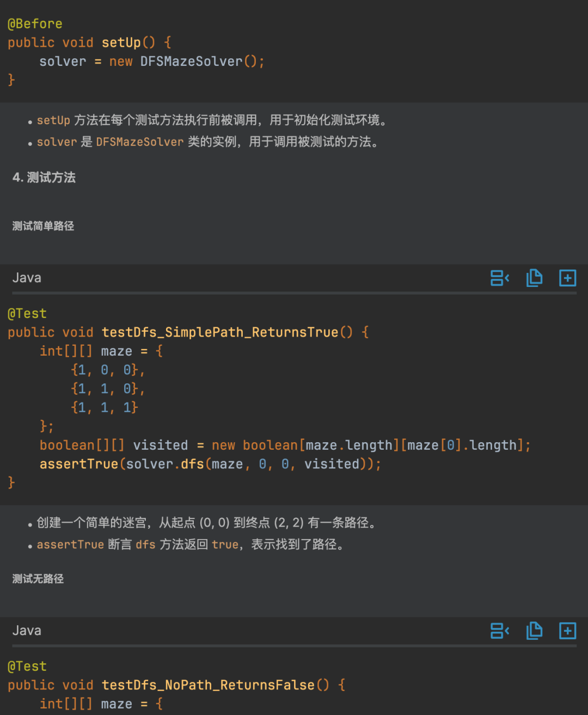The width and height of the screenshot is (588, 715).
Task: Click 'int[][] maze = {' in NoPath test
Action: pyautogui.click(x=101, y=704)
